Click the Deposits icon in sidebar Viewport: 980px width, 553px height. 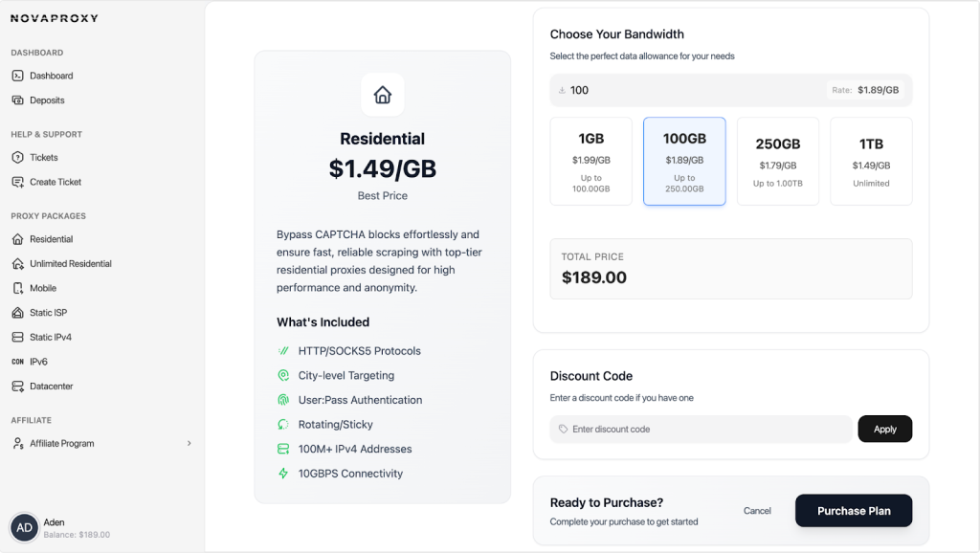point(17,100)
